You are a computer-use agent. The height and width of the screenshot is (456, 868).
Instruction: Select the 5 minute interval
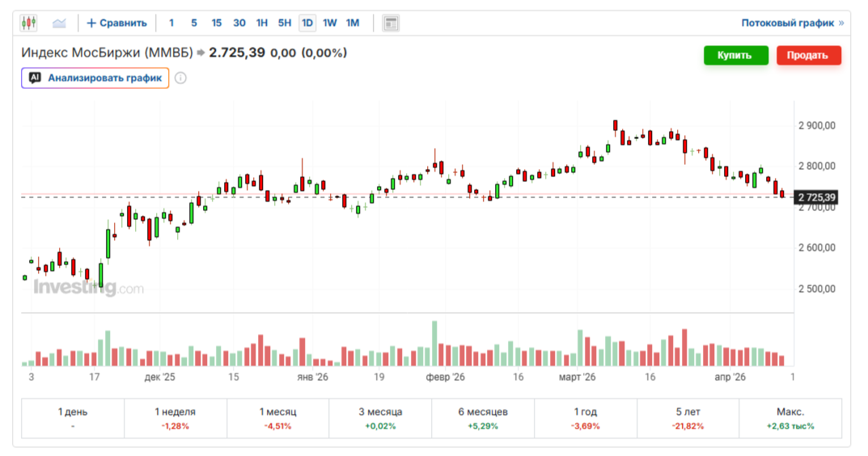(x=194, y=23)
